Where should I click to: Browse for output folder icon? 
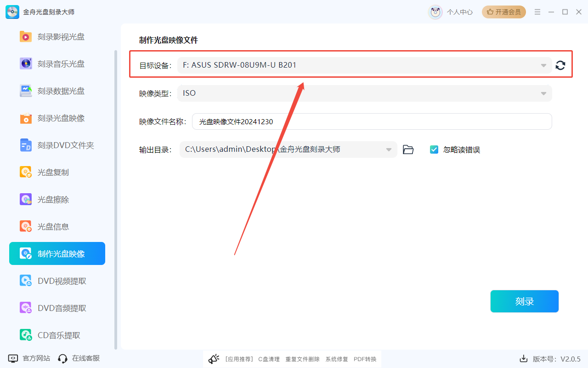408,149
